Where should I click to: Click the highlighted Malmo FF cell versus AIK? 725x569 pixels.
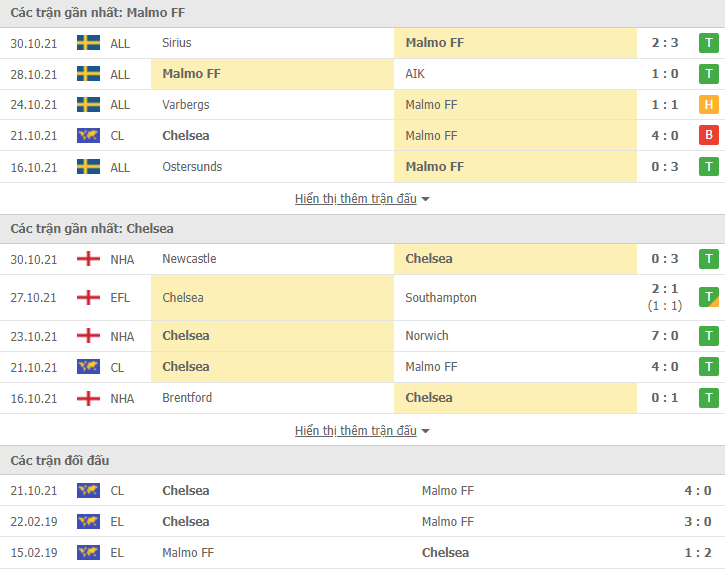point(272,74)
